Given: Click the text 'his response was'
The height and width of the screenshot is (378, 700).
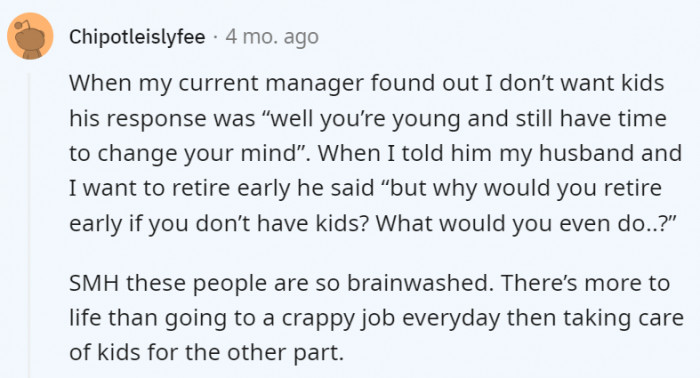Looking at the screenshot, I should click(162, 119).
